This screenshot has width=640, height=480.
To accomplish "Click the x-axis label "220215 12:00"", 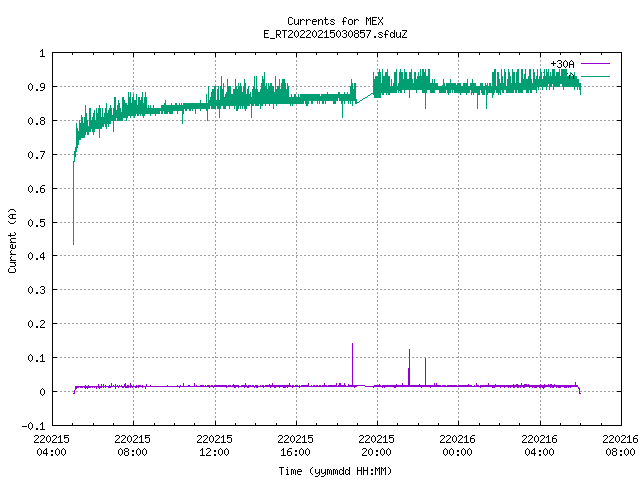I will (214, 445).
